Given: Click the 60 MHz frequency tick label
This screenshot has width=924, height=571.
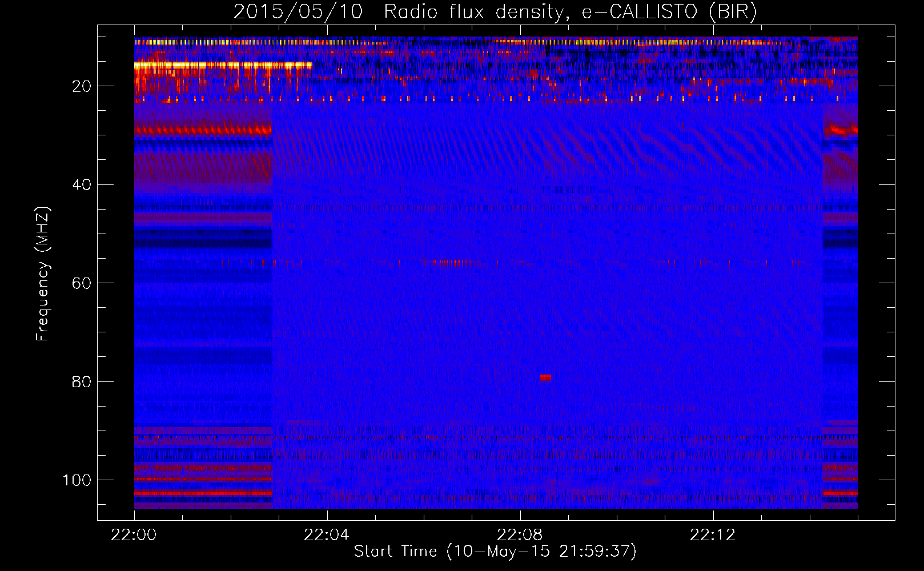Looking at the screenshot, I should (x=82, y=283).
